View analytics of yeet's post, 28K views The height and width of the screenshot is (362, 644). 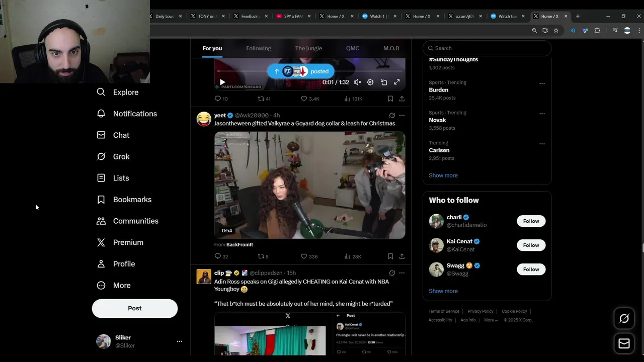click(353, 256)
